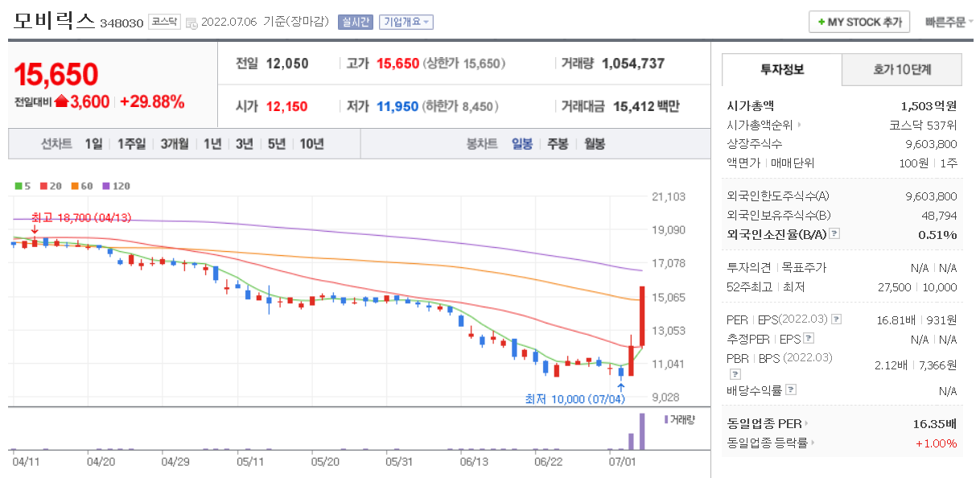Viewport: 980px width, 478px height.
Task: Click the 상장주식수 9,603,800 value
Action: pyautogui.click(x=932, y=144)
